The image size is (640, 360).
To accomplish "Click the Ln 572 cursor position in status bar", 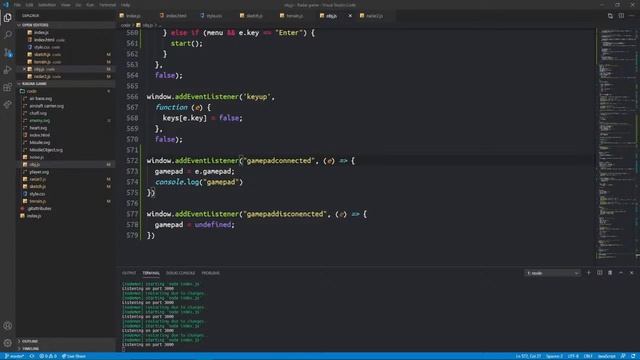I will pyautogui.click(x=528, y=356).
